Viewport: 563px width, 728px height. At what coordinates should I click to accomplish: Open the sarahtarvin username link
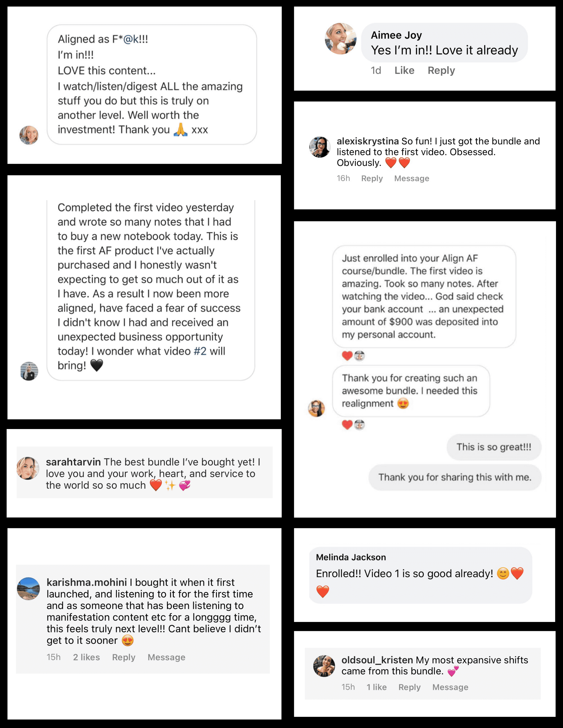pos(73,462)
